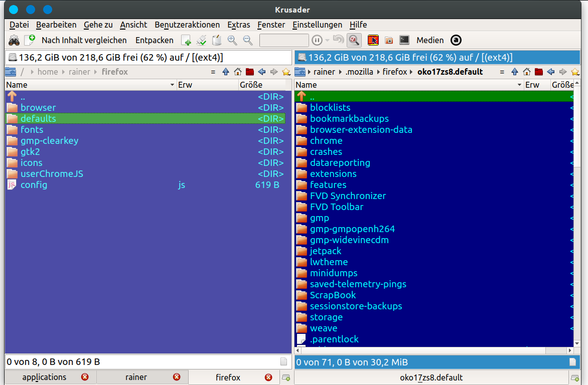Switch to the rainer tab
The image size is (588, 385).
click(x=136, y=377)
